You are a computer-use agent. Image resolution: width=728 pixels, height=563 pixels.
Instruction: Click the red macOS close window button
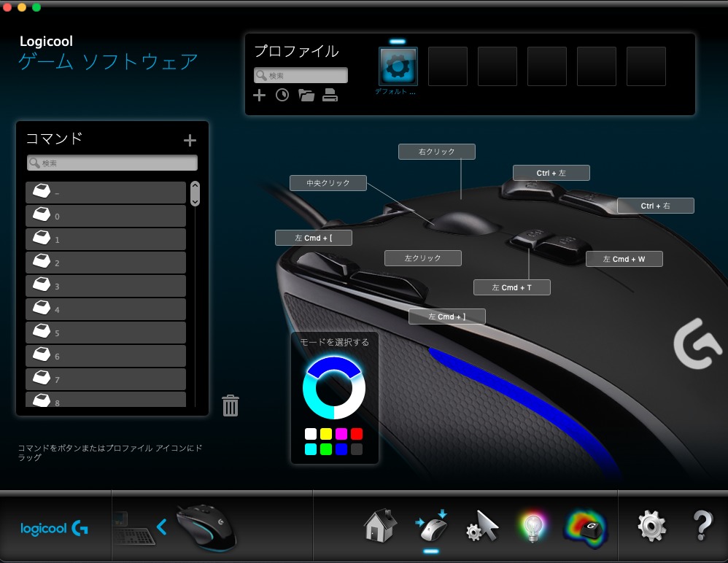coord(7,7)
